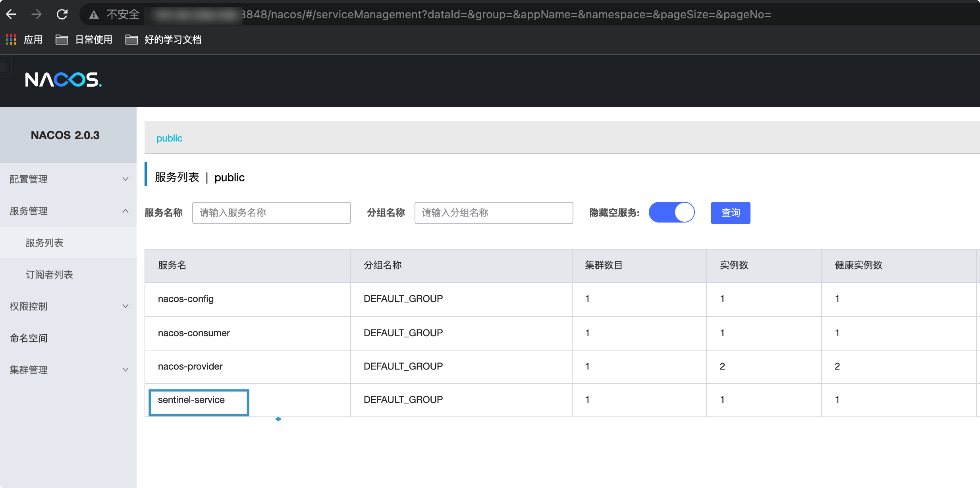980x488 pixels.
Task: Reload the page with refresh icon
Action: [x=62, y=15]
